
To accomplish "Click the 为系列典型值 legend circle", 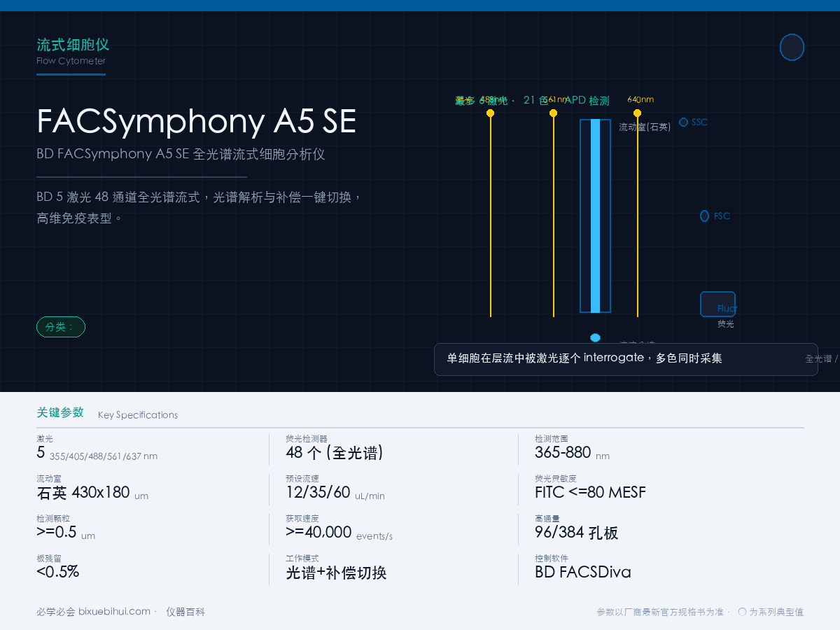I will tap(742, 612).
